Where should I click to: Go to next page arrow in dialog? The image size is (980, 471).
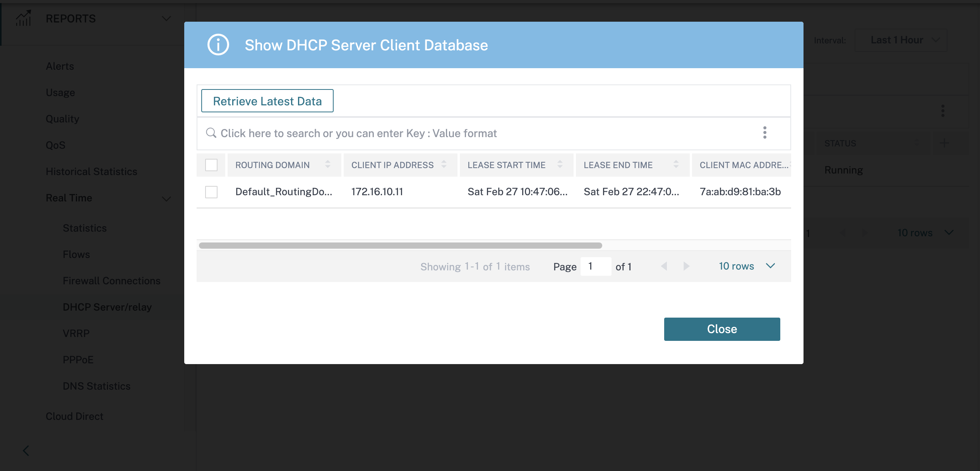pyautogui.click(x=686, y=266)
